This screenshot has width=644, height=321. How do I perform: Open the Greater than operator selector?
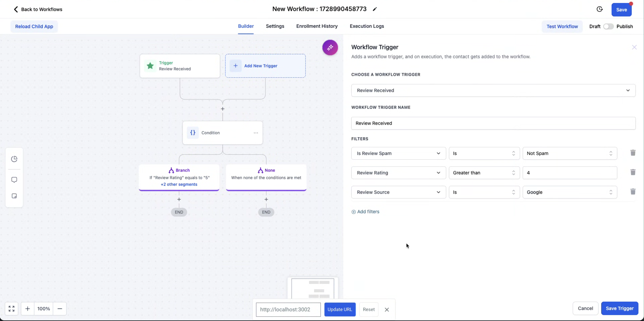click(x=484, y=173)
